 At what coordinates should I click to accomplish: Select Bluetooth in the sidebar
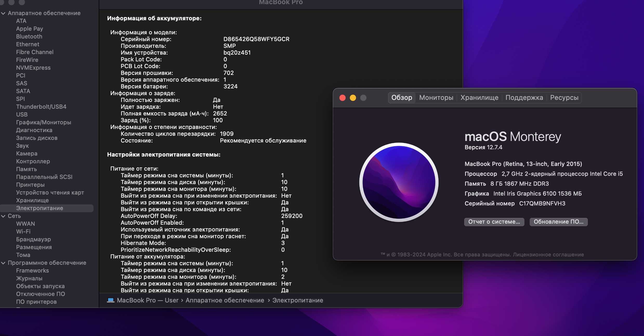29,37
